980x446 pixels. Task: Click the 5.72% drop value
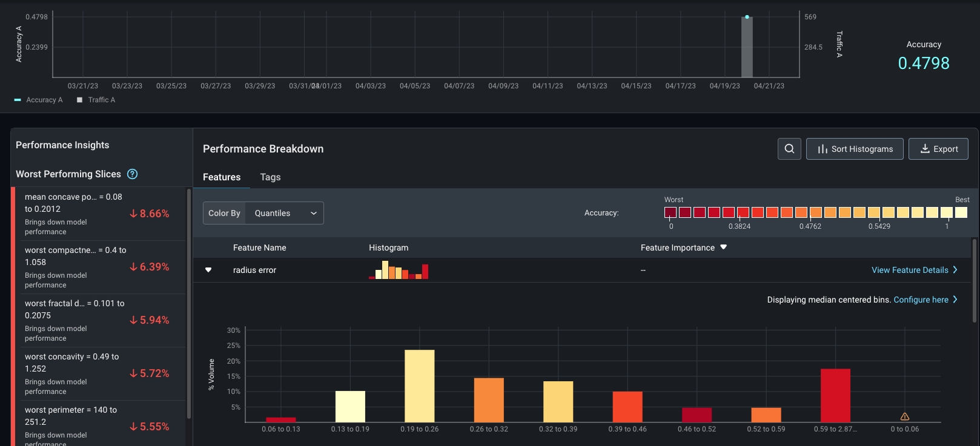point(150,373)
